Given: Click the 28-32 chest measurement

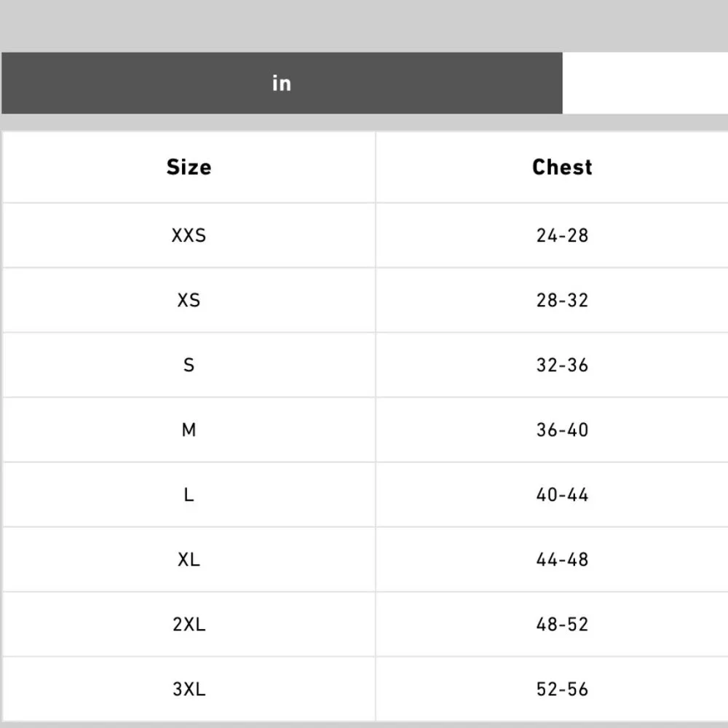Looking at the screenshot, I should coord(562,301).
